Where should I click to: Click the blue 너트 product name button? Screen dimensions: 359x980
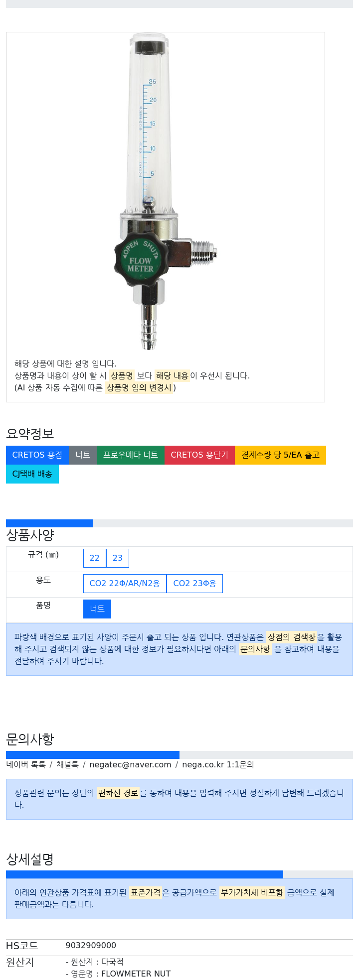(x=97, y=609)
